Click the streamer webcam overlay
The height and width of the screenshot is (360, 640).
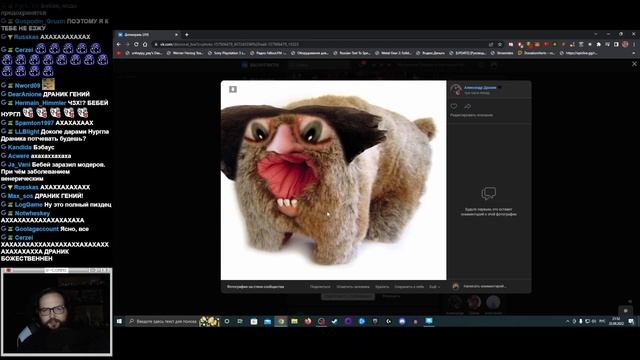[x=56, y=311]
